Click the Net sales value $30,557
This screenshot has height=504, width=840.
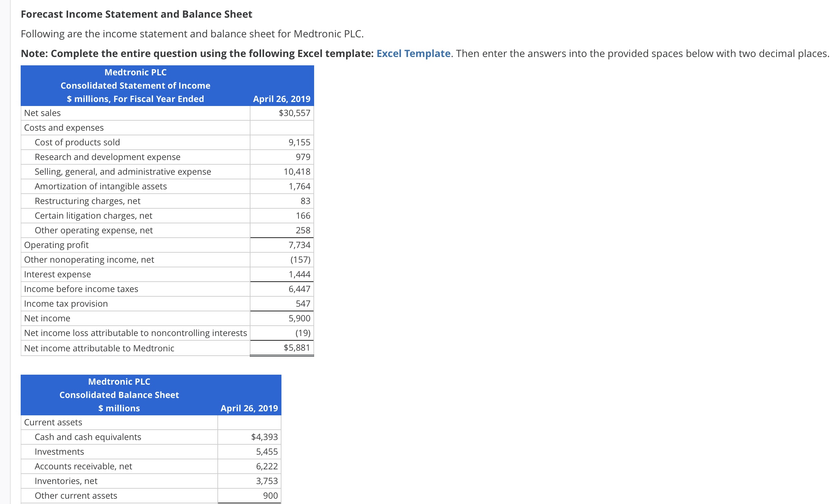tap(294, 113)
